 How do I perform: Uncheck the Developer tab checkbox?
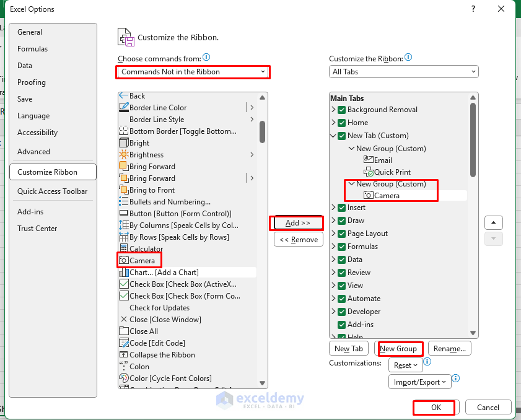(x=341, y=312)
